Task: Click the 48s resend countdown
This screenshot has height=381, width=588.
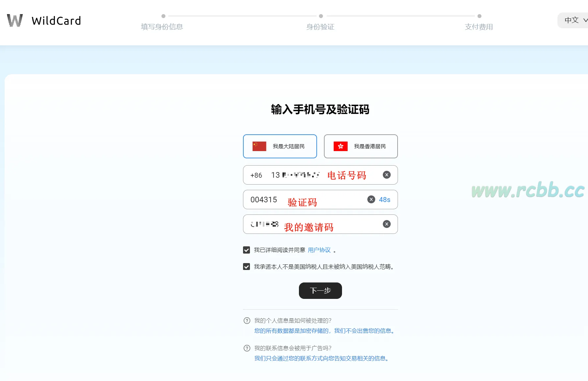Action: tap(384, 200)
